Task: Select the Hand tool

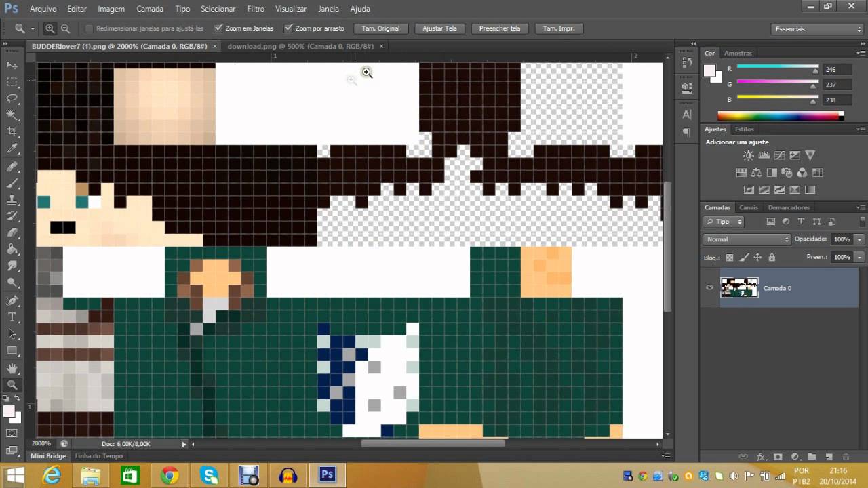Action: (x=12, y=368)
